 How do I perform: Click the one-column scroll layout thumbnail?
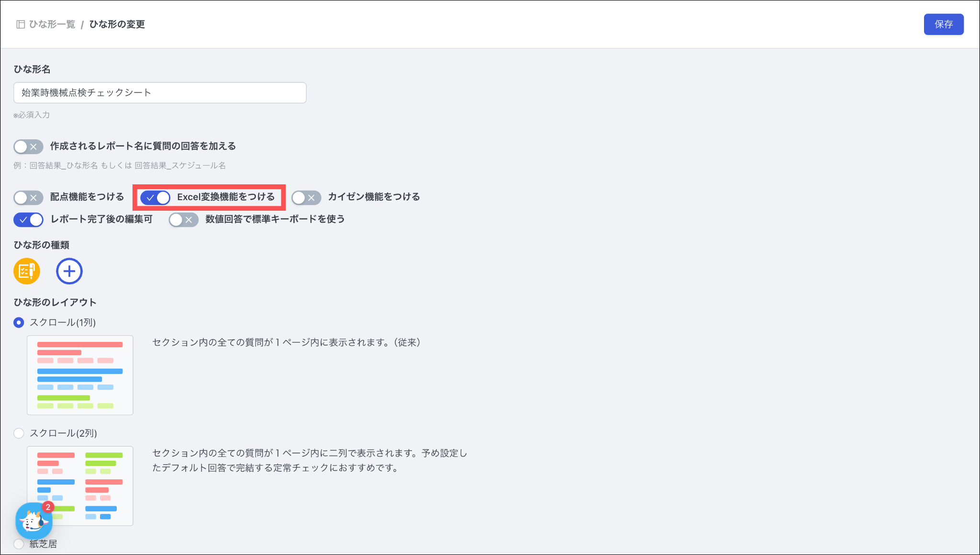coord(80,375)
